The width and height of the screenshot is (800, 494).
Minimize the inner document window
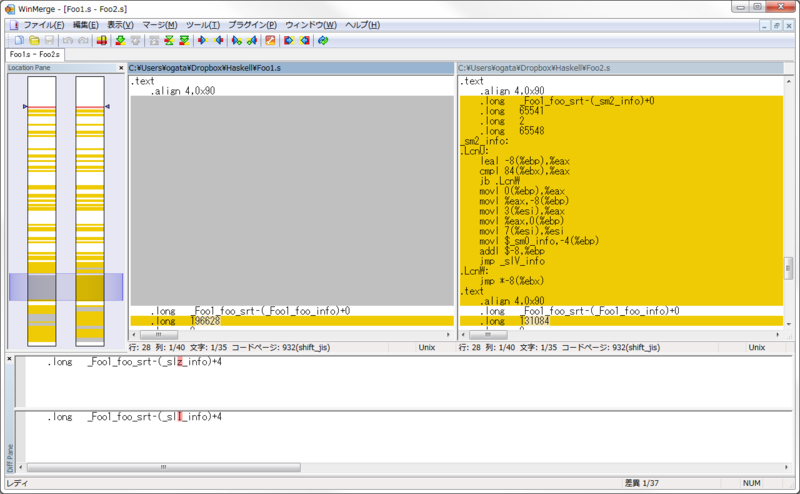coord(764,25)
